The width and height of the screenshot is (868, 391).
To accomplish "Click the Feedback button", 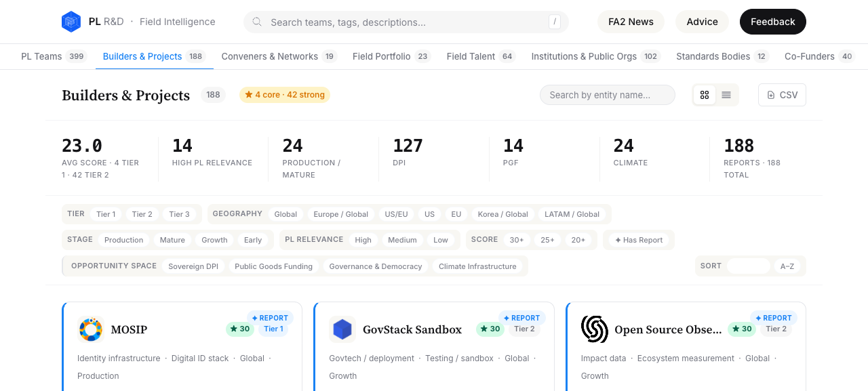I will [772, 22].
